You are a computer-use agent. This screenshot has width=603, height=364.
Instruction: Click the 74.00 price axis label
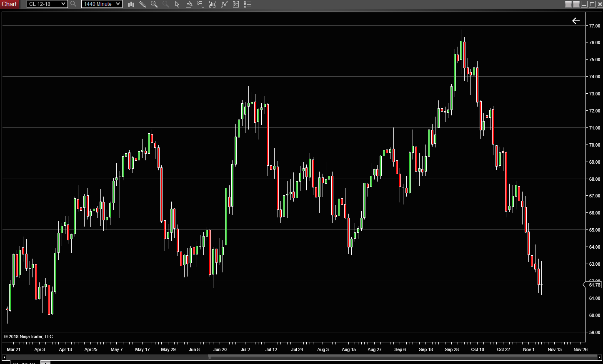[x=595, y=77]
